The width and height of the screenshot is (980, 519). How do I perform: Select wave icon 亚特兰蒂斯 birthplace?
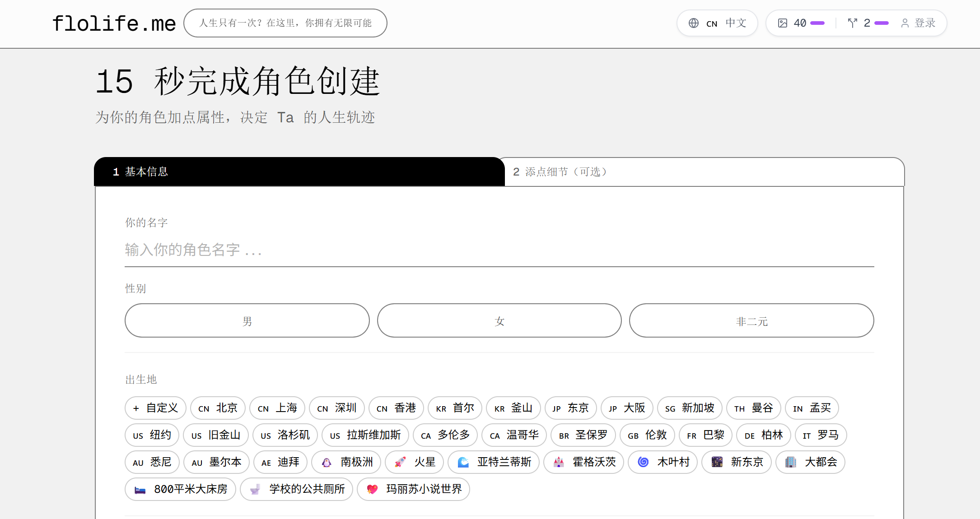pyautogui.click(x=494, y=462)
